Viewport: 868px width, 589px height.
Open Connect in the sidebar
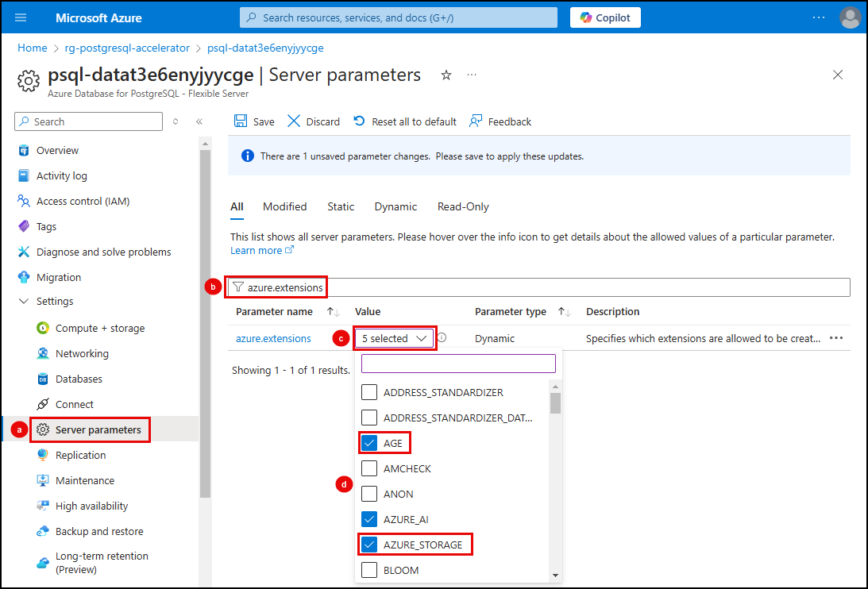coord(74,405)
